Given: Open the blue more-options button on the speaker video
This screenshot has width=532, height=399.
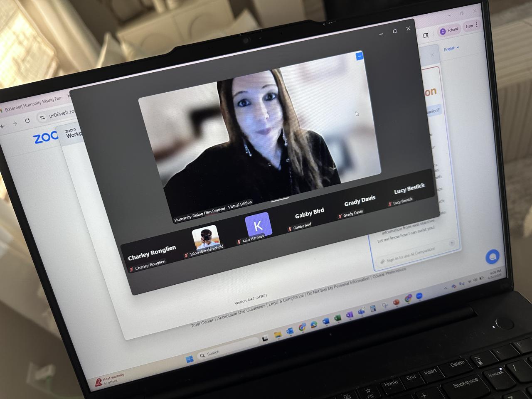Looking at the screenshot, I should click(360, 56).
